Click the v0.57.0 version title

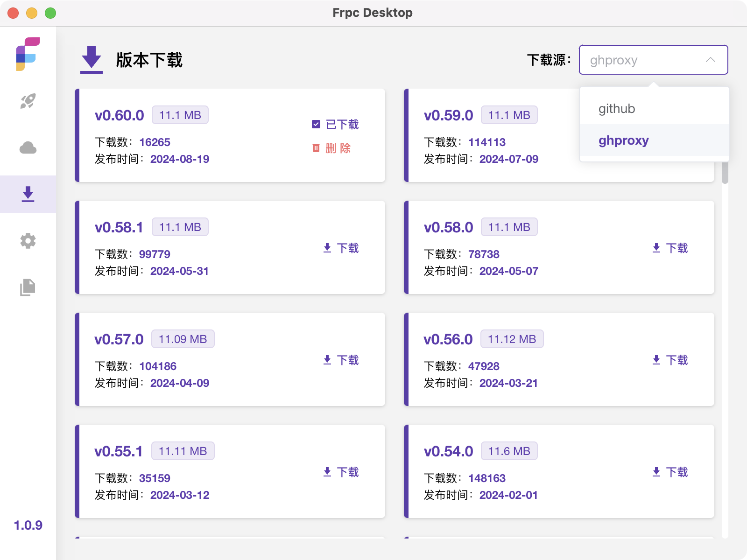point(119,339)
